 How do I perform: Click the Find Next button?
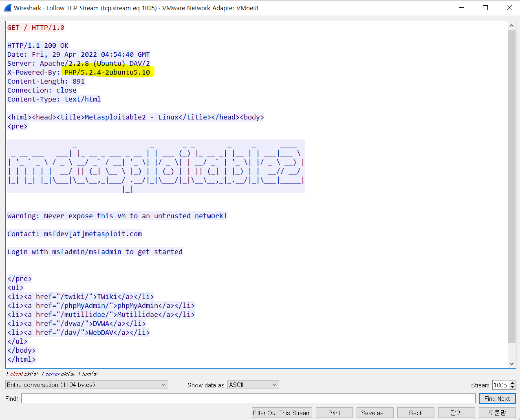(x=497, y=398)
